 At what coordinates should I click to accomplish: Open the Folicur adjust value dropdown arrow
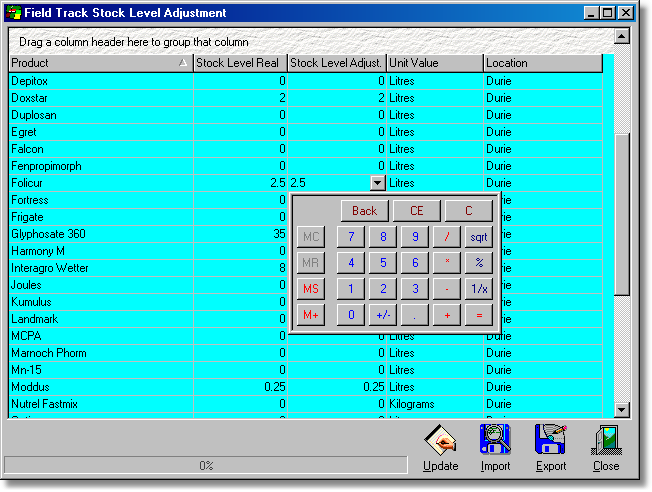tap(378, 183)
